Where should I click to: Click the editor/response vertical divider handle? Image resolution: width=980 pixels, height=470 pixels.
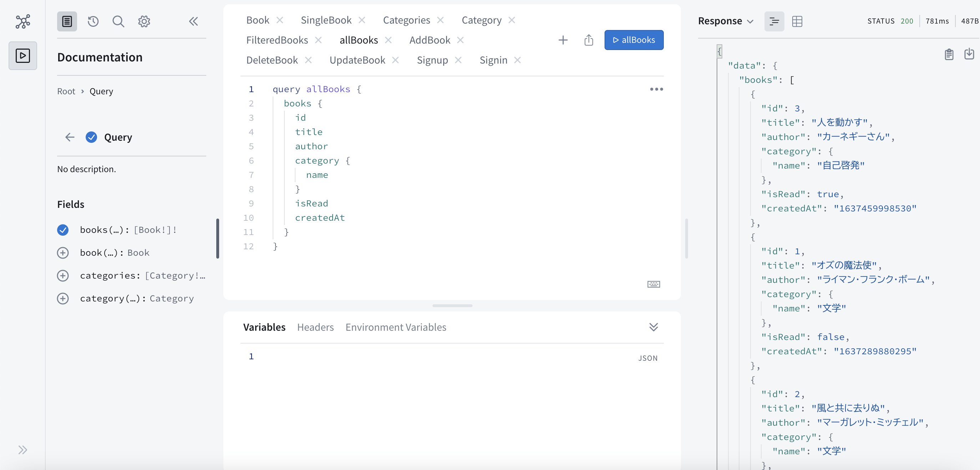[x=686, y=239]
